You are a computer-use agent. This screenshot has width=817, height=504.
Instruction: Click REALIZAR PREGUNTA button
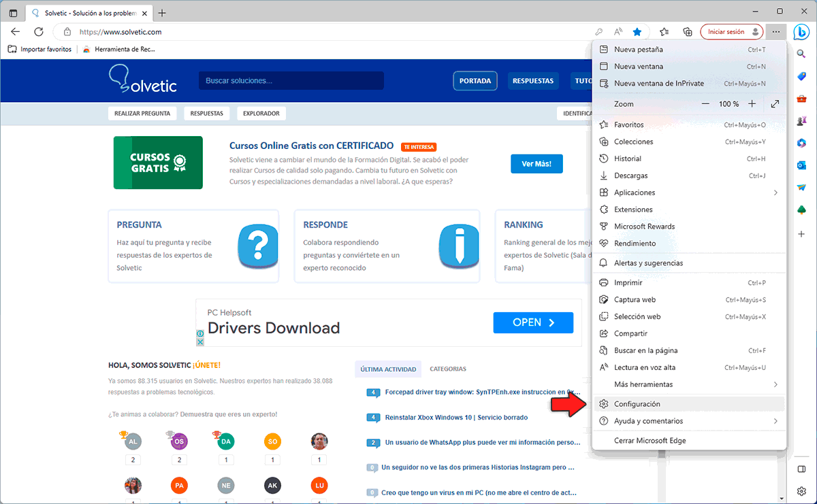point(142,114)
